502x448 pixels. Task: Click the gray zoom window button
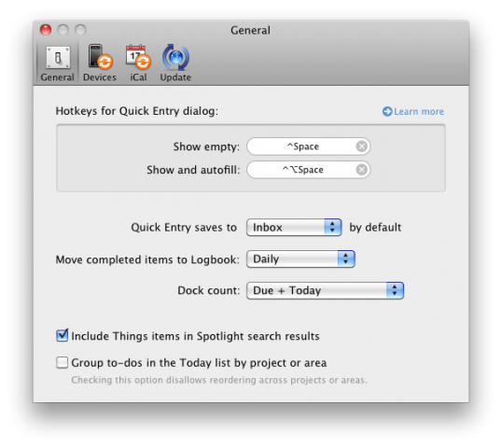80,30
